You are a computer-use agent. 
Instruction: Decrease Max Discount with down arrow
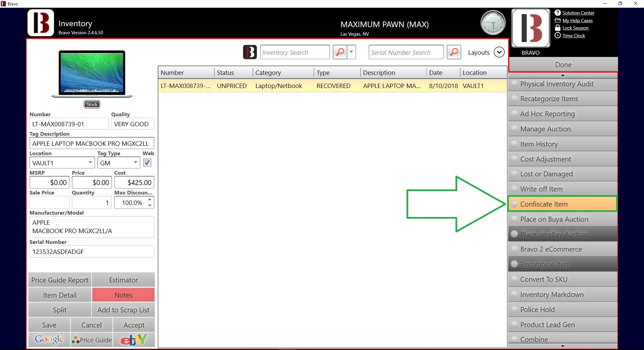click(150, 206)
